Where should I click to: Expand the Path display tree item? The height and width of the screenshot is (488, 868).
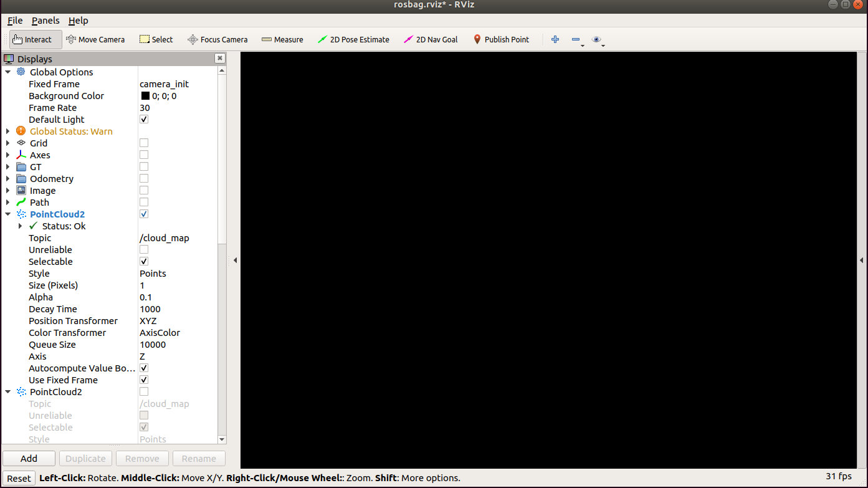click(8, 202)
